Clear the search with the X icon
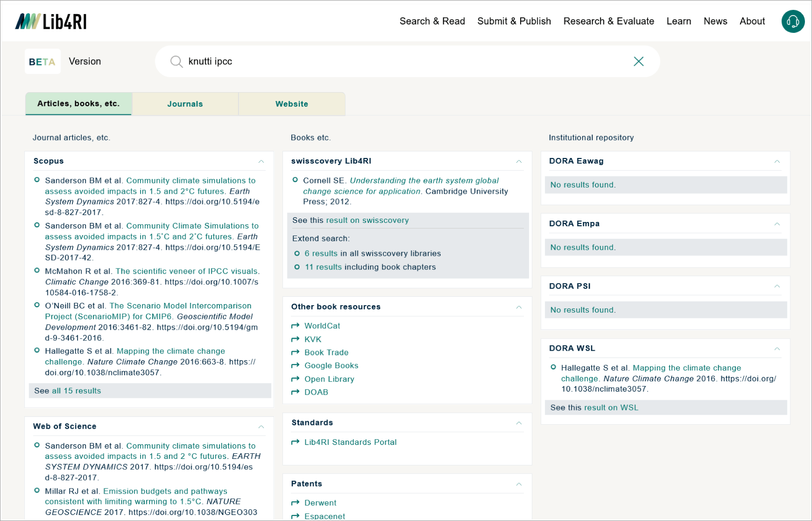 (638, 62)
